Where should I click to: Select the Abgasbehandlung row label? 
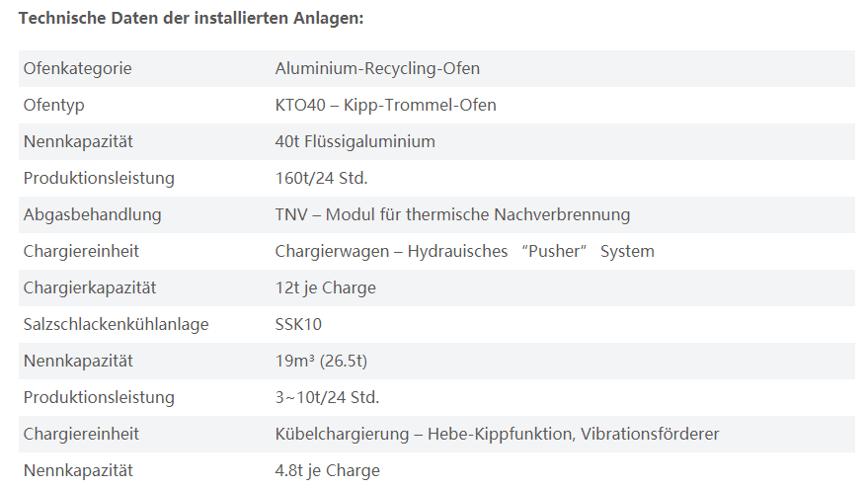(92, 214)
